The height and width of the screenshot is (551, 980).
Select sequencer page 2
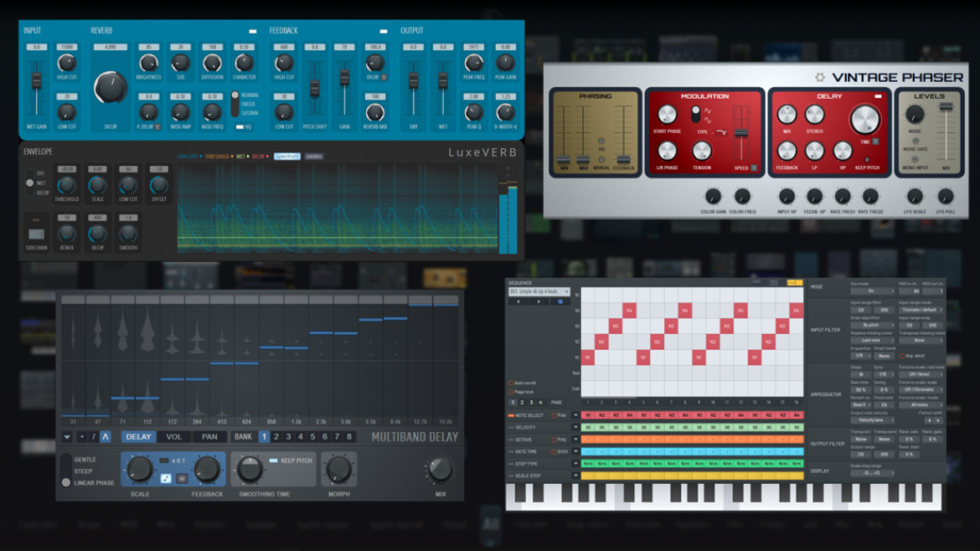[520, 403]
